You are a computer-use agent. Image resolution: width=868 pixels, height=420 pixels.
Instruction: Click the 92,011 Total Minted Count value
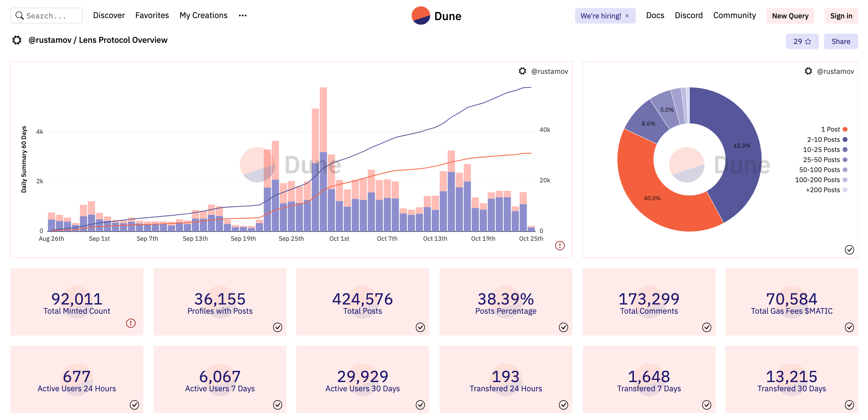coord(76,299)
